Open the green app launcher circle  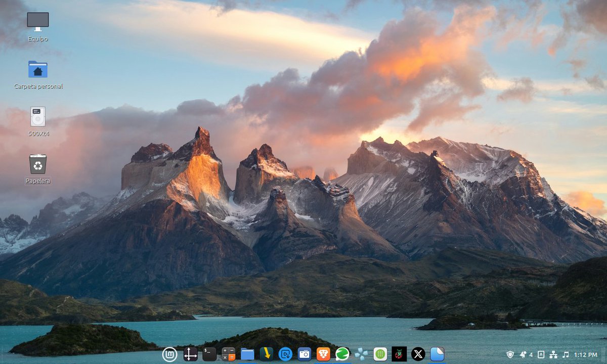point(381,354)
